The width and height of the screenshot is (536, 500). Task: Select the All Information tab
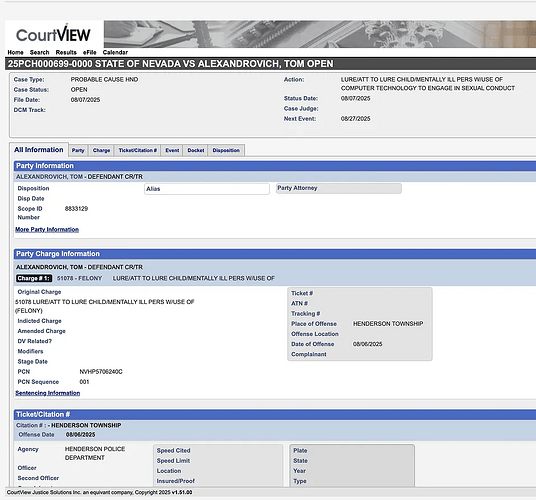[x=39, y=150]
